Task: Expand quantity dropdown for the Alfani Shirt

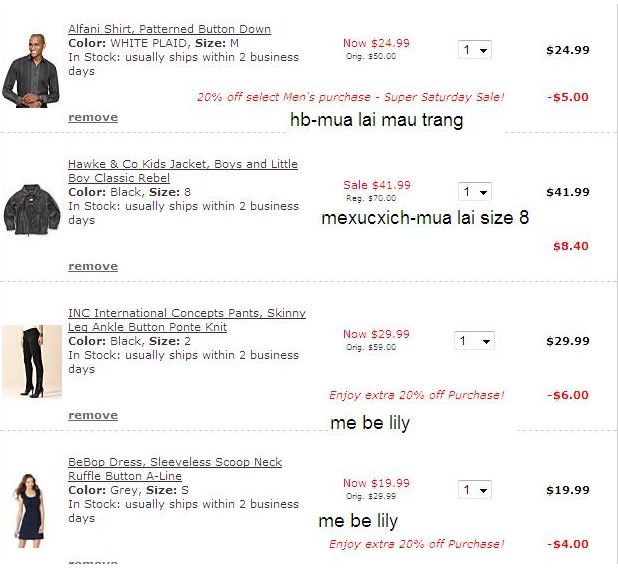Action: (x=475, y=50)
